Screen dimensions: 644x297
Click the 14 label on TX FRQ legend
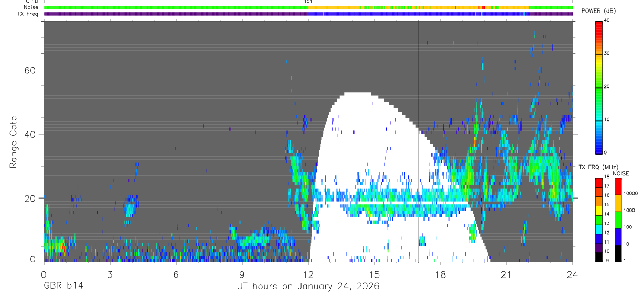(x=606, y=214)
